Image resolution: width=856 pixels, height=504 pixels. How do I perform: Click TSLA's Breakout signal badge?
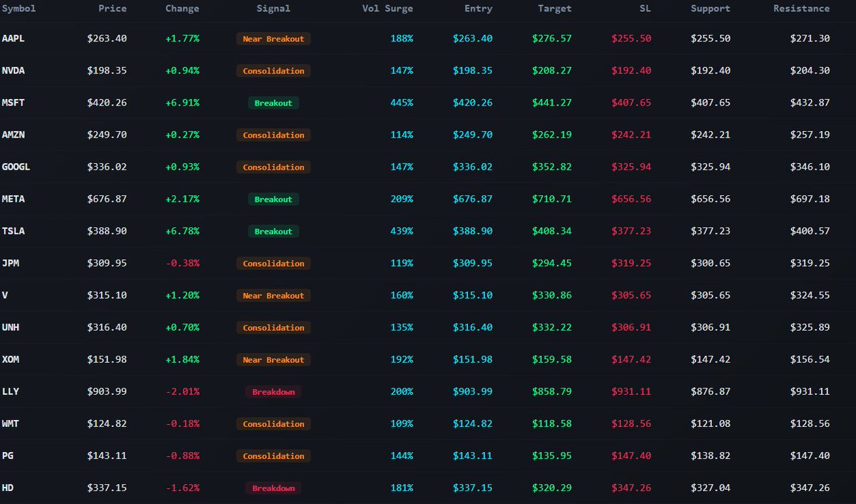pyautogui.click(x=273, y=231)
